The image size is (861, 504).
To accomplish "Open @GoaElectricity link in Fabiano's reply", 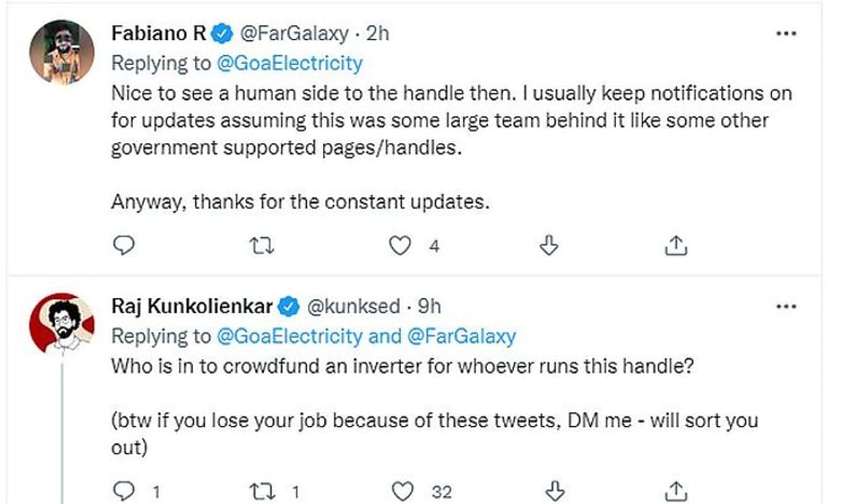I will (290, 63).
